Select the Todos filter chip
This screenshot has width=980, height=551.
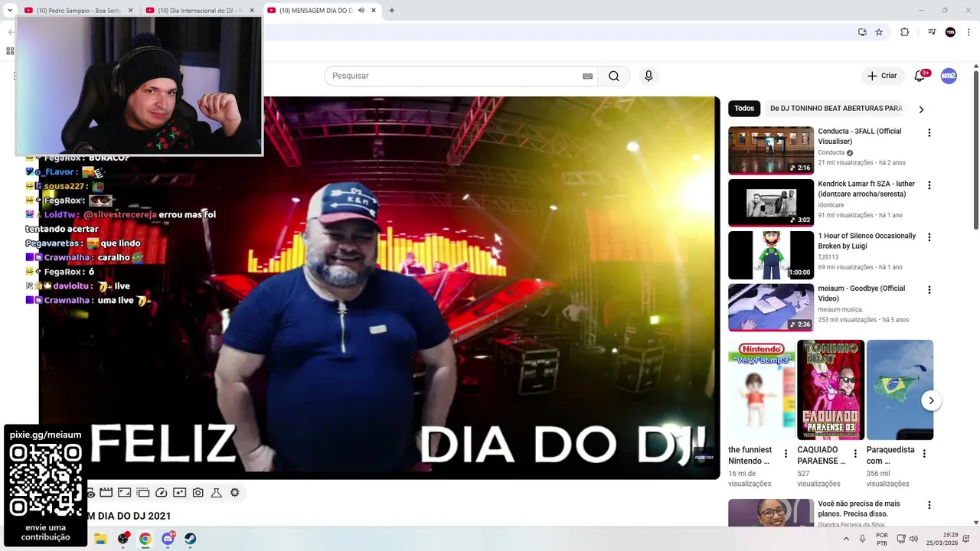(744, 109)
